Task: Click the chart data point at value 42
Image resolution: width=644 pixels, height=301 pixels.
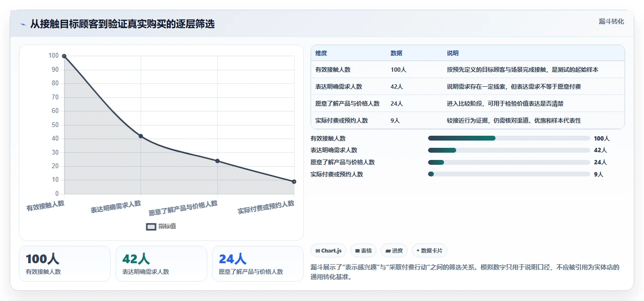Action: (x=141, y=136)
